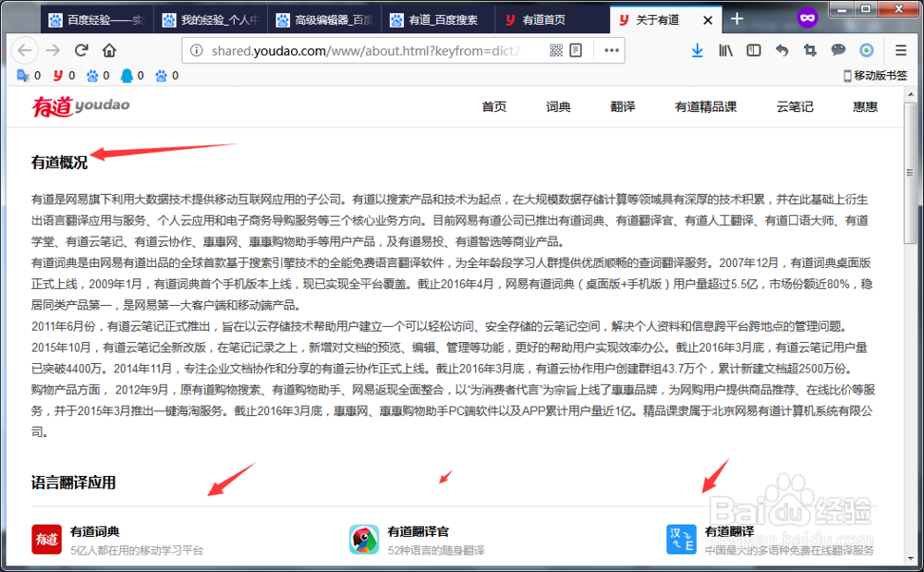924x572 pixels.
Task: Click the 有道翻译官 product title link
Action: (x=419, y=531)
